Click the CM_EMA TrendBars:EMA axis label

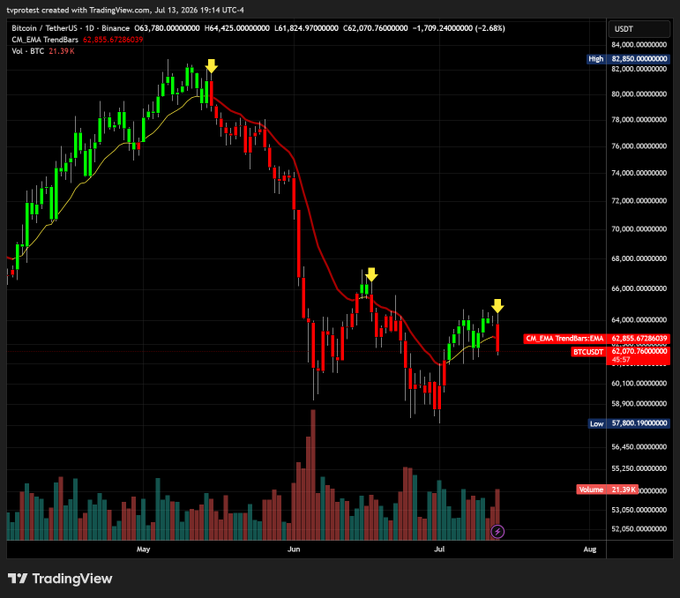[x=565, y=338]
